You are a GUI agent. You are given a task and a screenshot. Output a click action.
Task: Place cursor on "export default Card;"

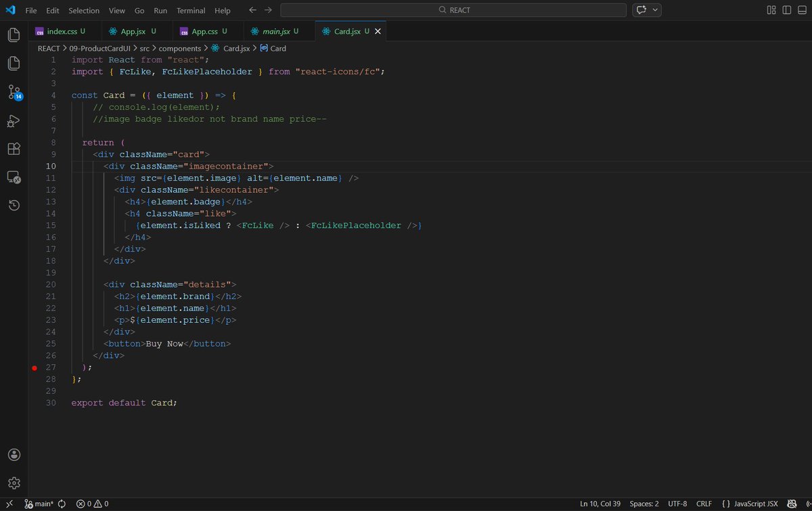(125, 403)
